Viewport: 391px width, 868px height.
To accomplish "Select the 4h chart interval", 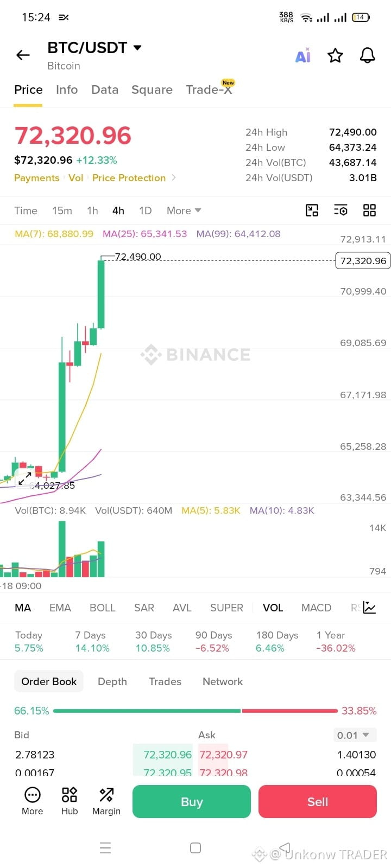I will tap(118, 210).
